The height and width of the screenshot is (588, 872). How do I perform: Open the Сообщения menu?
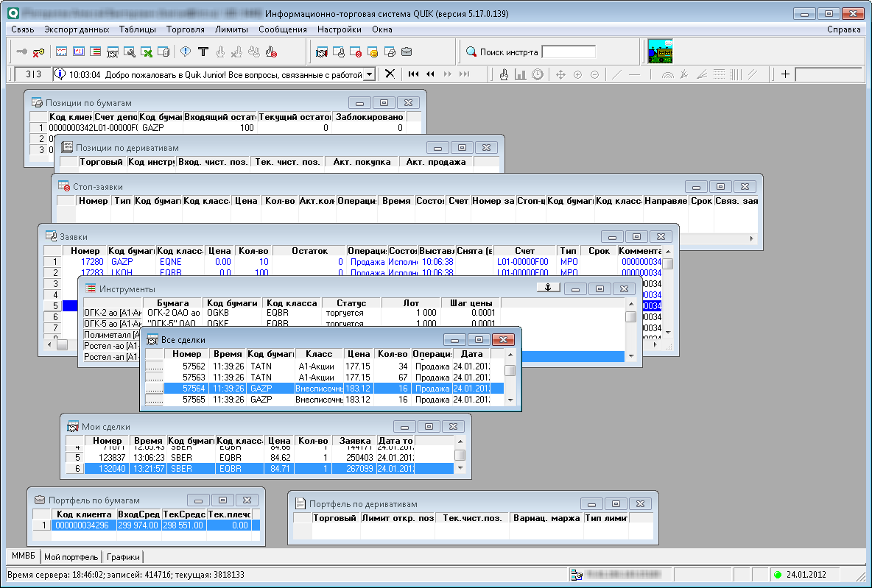(x=283, y=29)
